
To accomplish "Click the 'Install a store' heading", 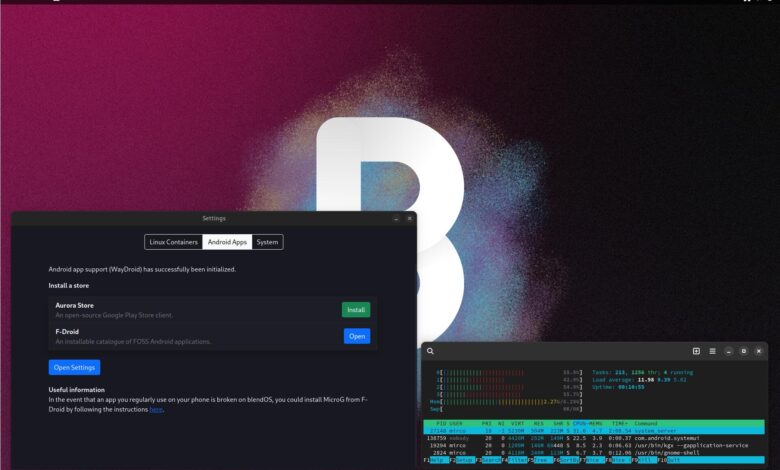I will (69, 285).
